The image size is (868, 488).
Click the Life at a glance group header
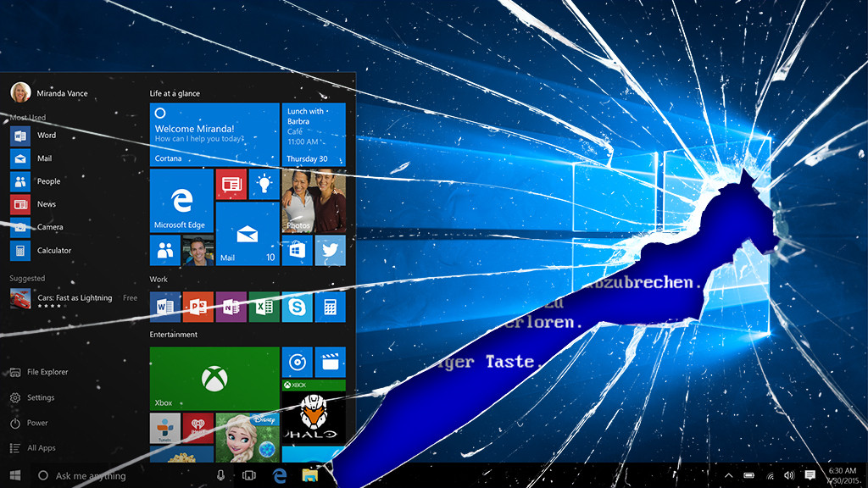point(175,93)
